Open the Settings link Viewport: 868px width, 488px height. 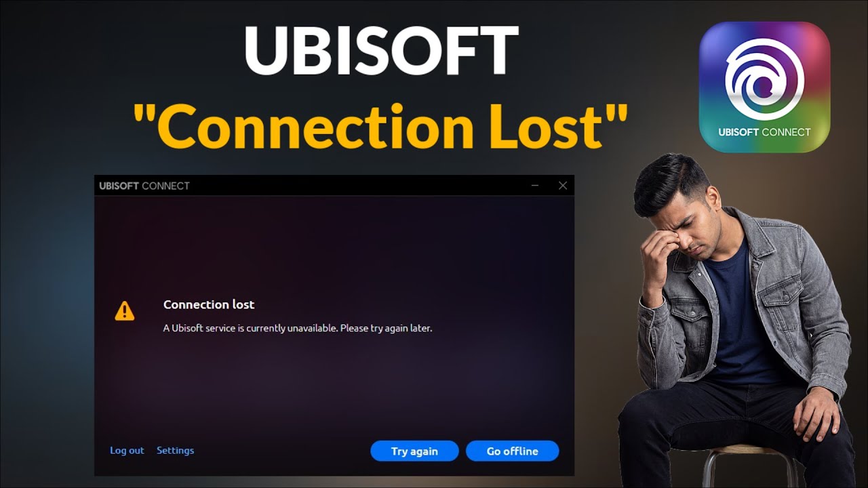click(x=175, y=451)
